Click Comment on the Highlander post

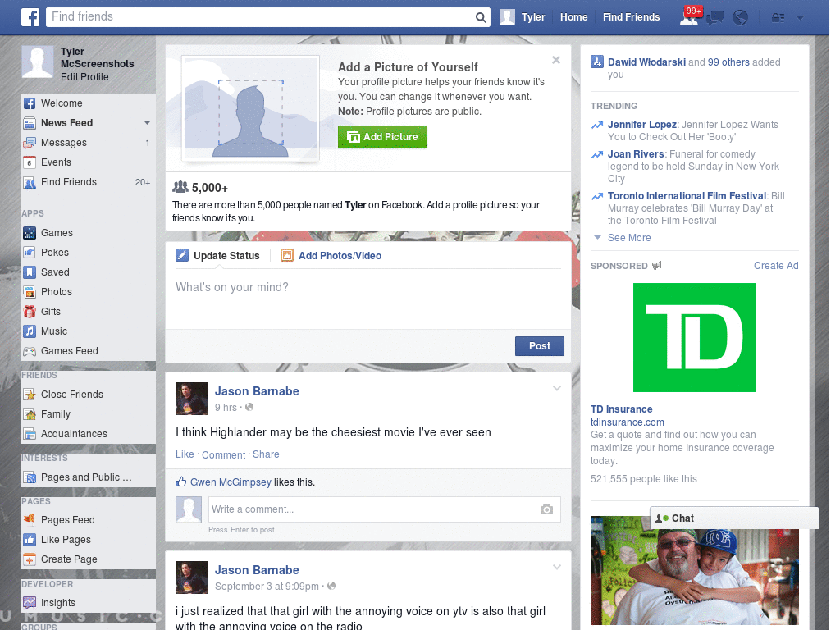223,454
